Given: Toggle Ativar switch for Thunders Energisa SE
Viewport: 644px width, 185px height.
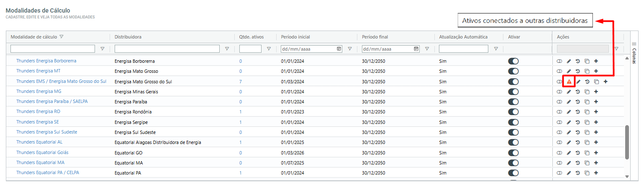Looking at the screenshot, I should coord(513,122).
